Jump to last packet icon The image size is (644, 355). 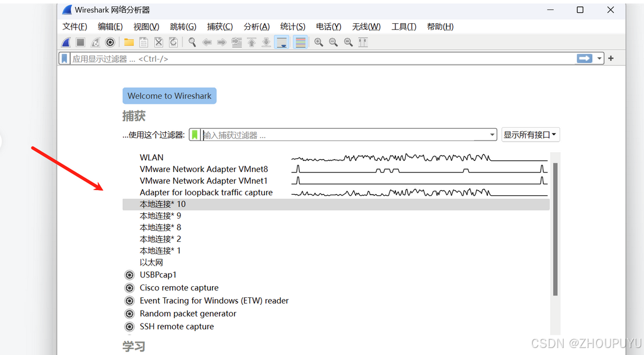(266, 42)
